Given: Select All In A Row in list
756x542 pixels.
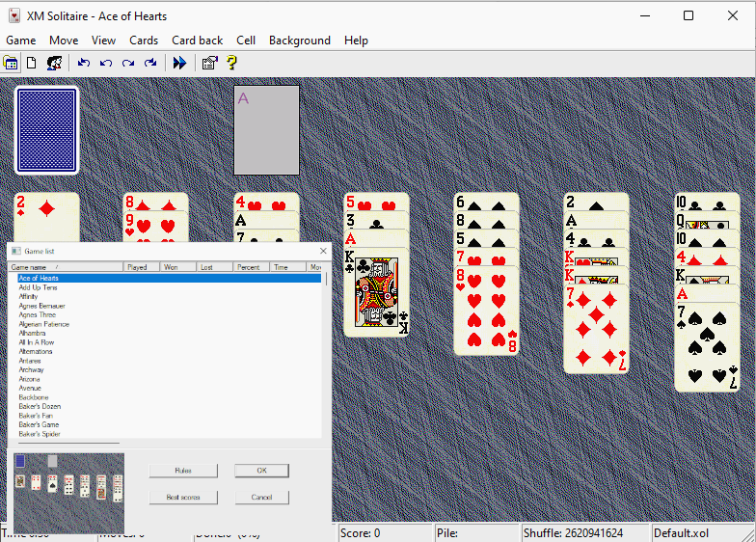Looking at the screenshot, I should coord(37,342).
